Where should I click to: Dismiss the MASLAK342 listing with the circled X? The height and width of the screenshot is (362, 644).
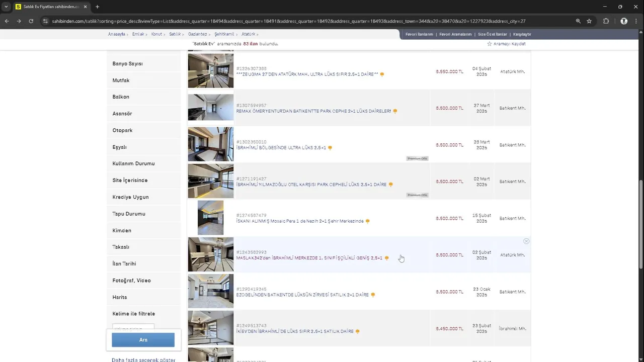coord(526,241)
